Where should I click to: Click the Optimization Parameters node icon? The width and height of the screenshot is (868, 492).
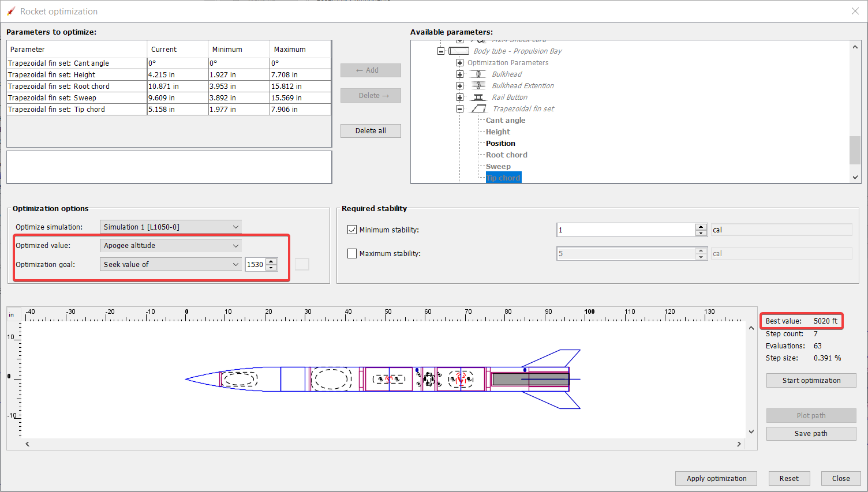point(459,62)
